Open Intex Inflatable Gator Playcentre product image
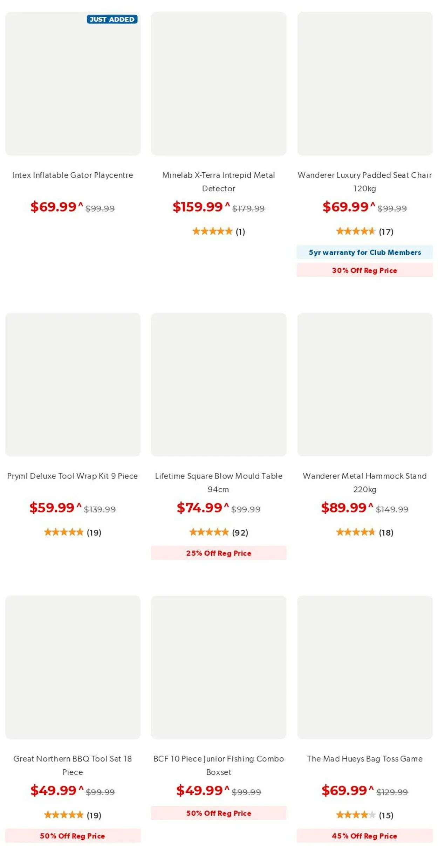 [73, 84]
